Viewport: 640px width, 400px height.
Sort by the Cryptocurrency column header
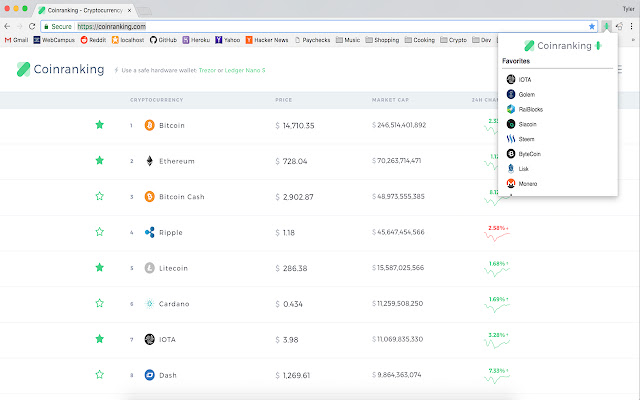[x=157, y=100]
